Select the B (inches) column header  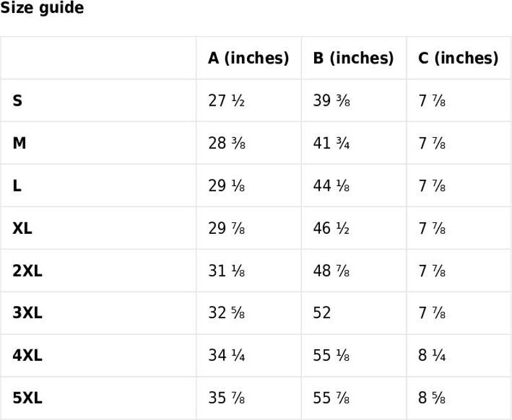[x=353, y=58]
